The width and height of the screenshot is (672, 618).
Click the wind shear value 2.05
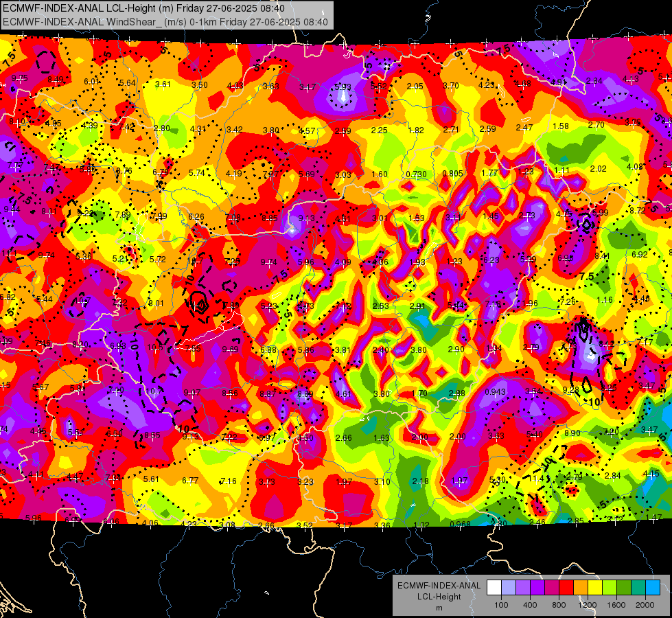(x=415, y=87)
